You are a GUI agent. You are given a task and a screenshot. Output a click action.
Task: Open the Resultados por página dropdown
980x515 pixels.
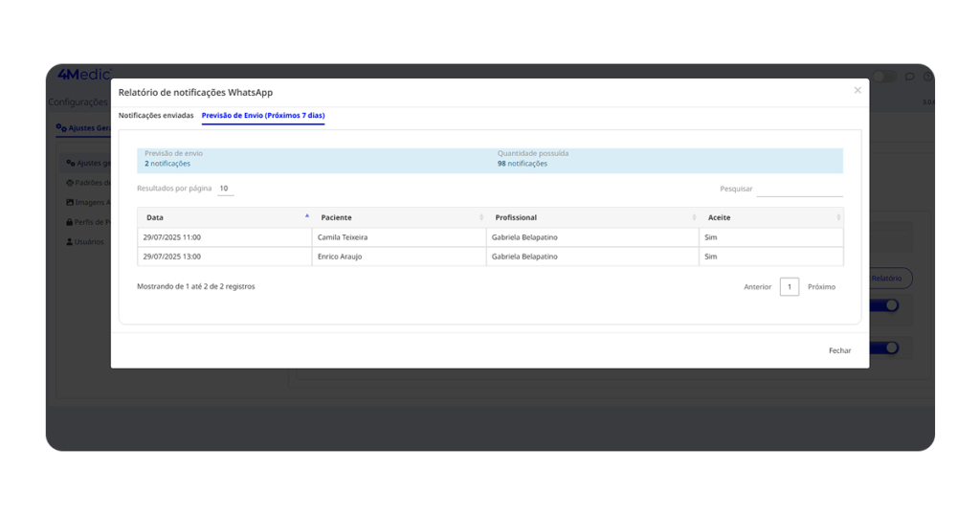point(226,189)
